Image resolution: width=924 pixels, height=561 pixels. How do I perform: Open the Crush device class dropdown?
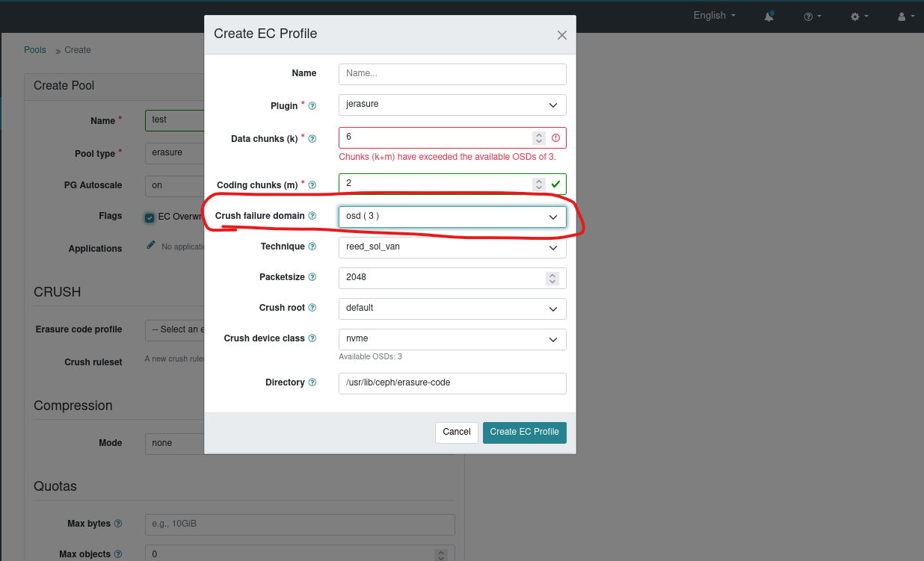click(x=452, y=339)
